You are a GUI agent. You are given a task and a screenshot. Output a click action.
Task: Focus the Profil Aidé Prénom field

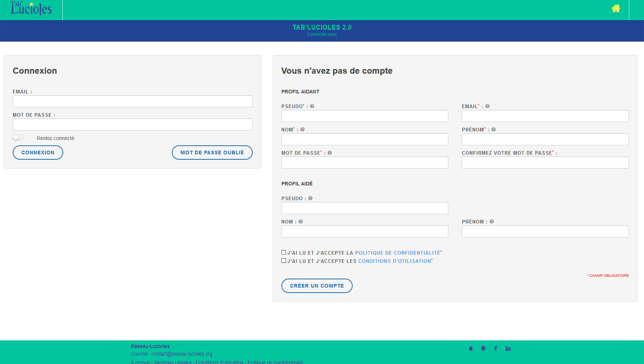tap(545, 231)
